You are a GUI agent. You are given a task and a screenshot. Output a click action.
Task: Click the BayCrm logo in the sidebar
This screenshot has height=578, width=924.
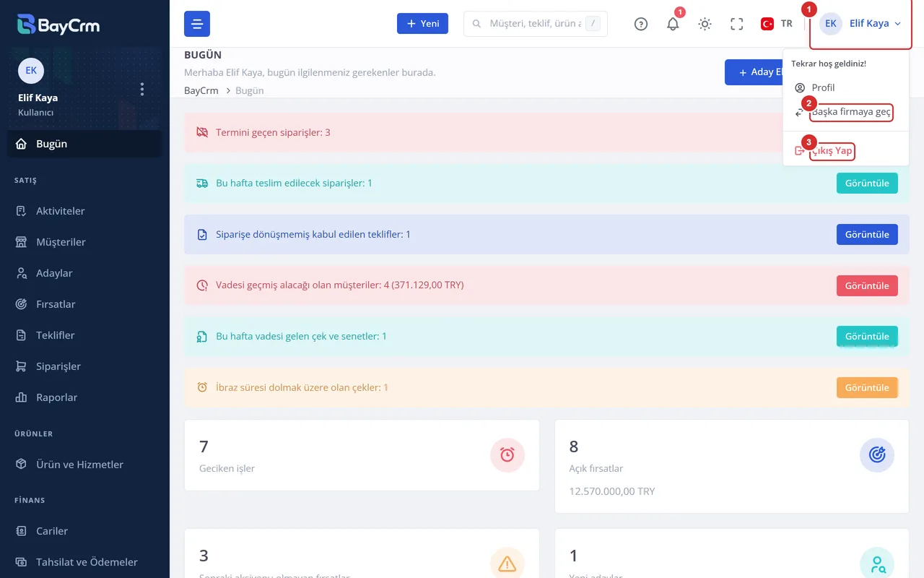point(58,25)
